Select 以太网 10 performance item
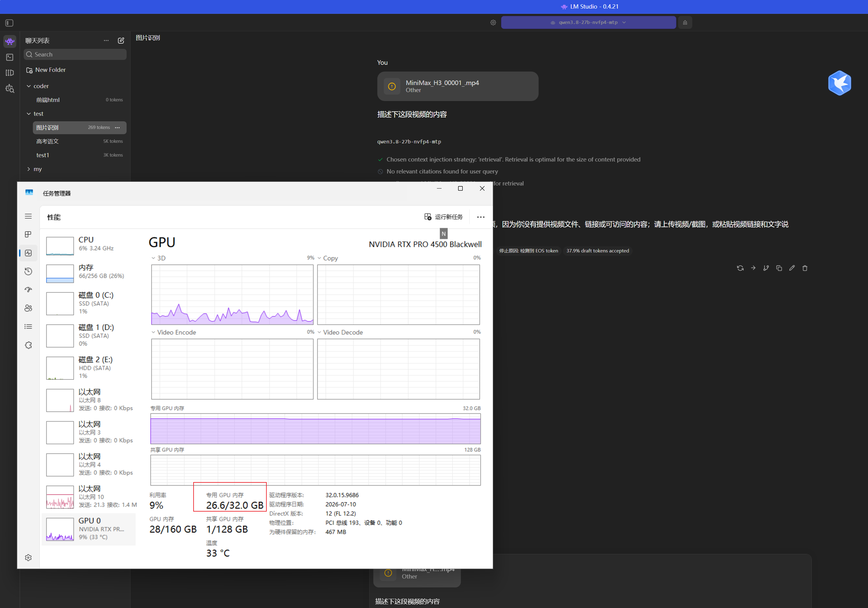This screenshot has height=608, width=868. pos(88,497)
